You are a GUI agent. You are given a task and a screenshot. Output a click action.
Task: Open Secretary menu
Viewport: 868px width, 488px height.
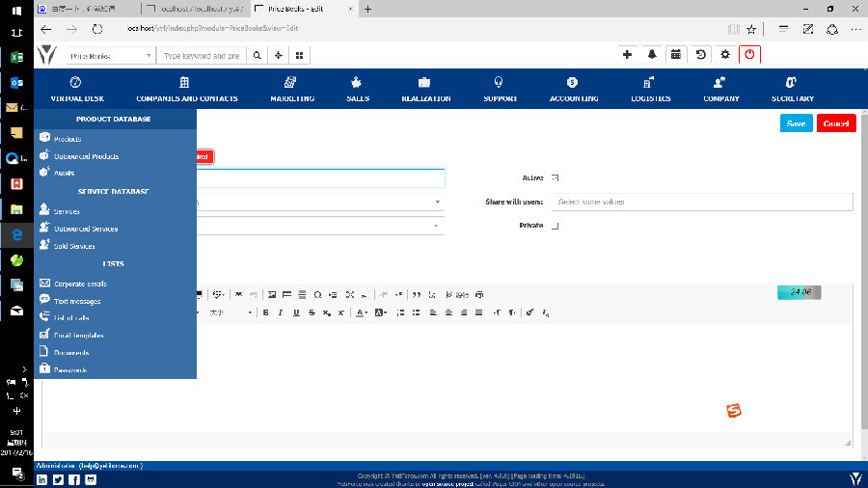(x=792, y=89)
